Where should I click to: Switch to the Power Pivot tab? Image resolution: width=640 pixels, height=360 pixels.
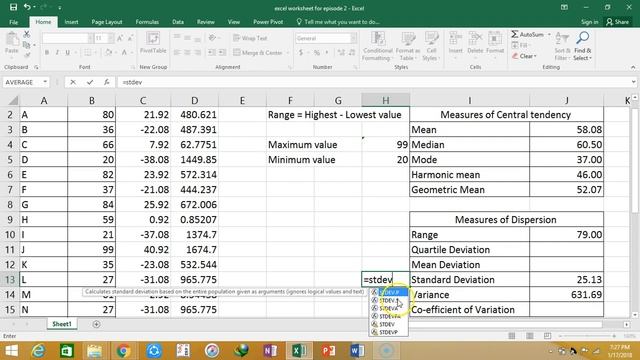pyautogui.click(x=268, y=22)
